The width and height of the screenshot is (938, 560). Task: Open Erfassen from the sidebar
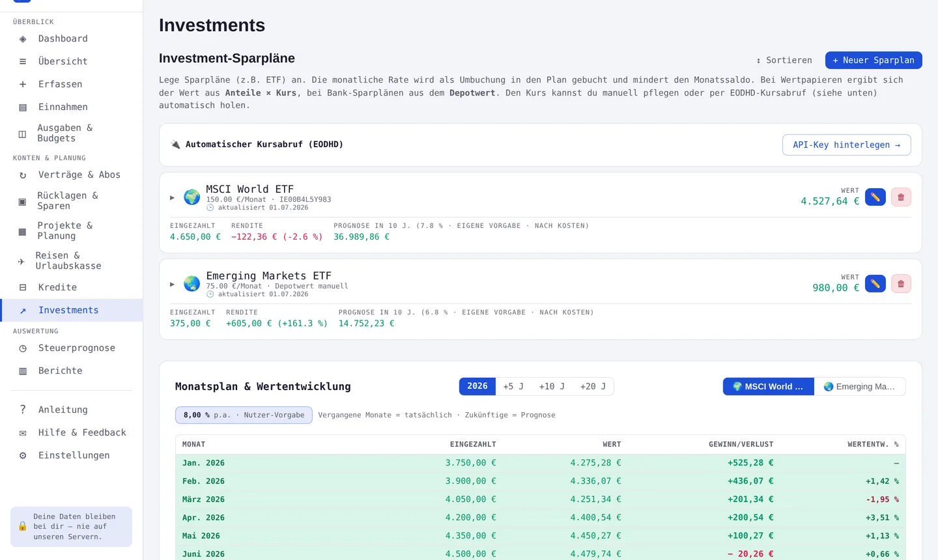72,85
